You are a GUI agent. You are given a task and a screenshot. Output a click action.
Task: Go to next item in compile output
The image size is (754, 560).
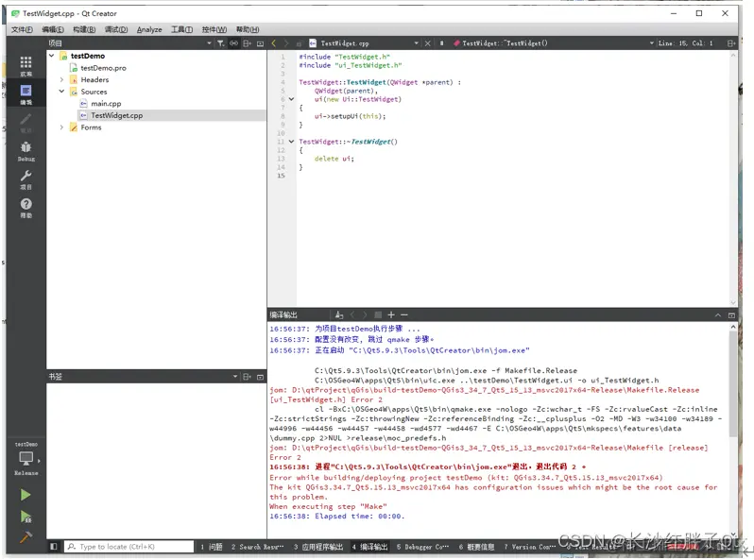(365, 314)
